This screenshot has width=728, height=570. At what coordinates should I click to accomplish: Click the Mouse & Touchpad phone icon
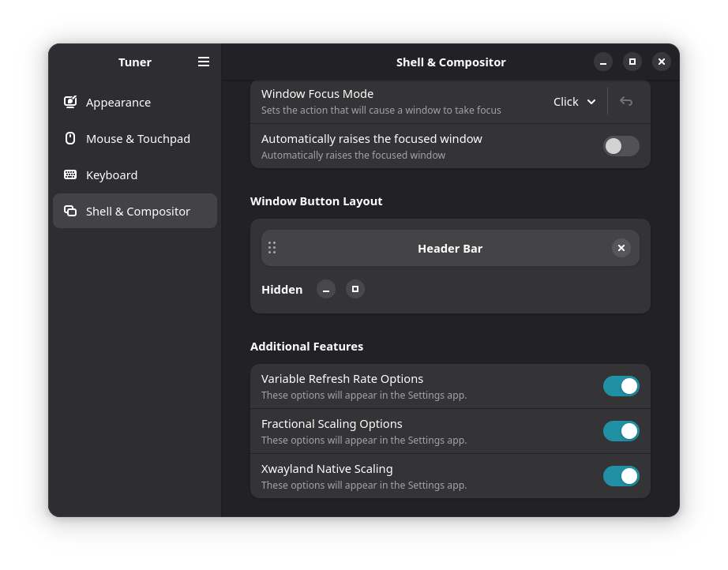(x=70, y=138)
